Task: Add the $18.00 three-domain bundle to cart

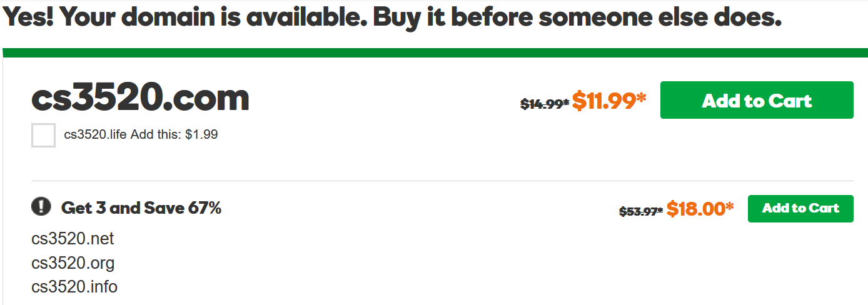Action: pos(800,208)
